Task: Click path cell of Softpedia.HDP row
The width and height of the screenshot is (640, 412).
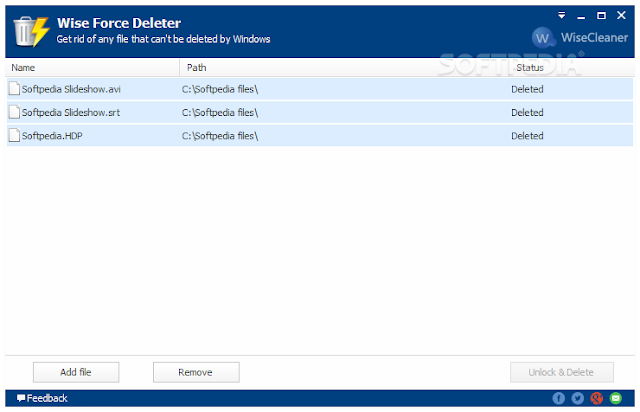Action: tap(220, 136)
